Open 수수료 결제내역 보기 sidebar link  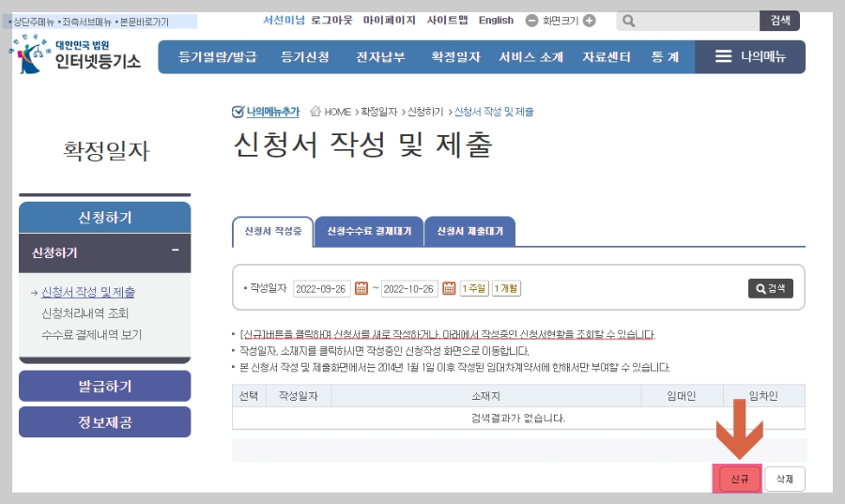pyautogui.click(x=92, y=334)
